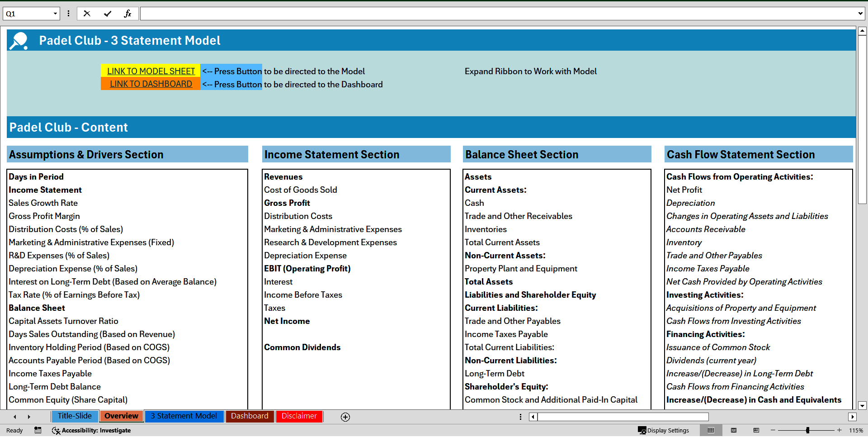Click the 'Padel Club - Content' heading

(x=69, y=127)
